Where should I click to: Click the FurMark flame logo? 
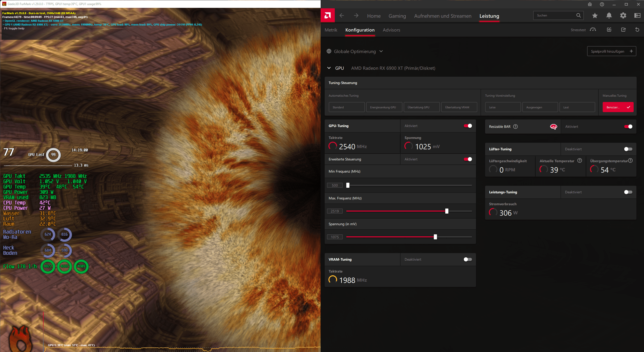[21, 339]
